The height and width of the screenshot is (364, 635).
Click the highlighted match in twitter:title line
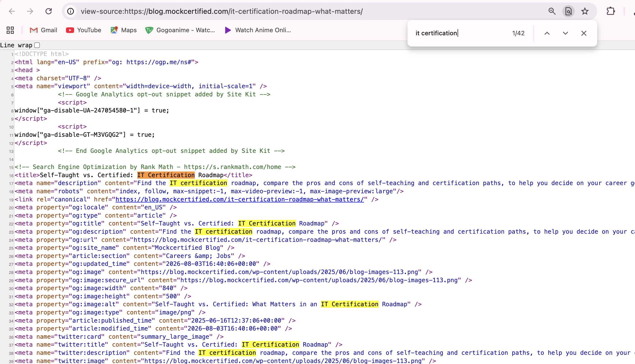[270, 345]
